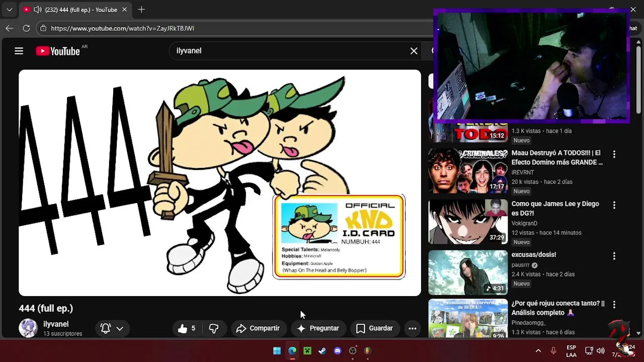Open Steam from the taskbar
This screenshot has height=362, width=644.
[x=322, y=351]
